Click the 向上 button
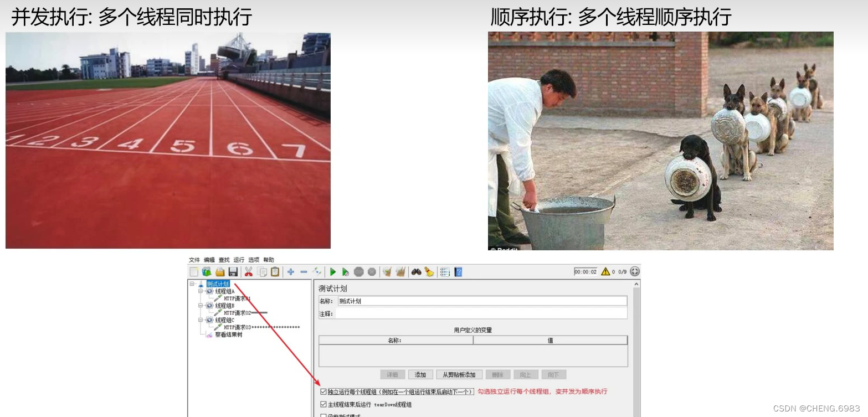Viewport: 868px width, 417px height. [x=526, y=375]
